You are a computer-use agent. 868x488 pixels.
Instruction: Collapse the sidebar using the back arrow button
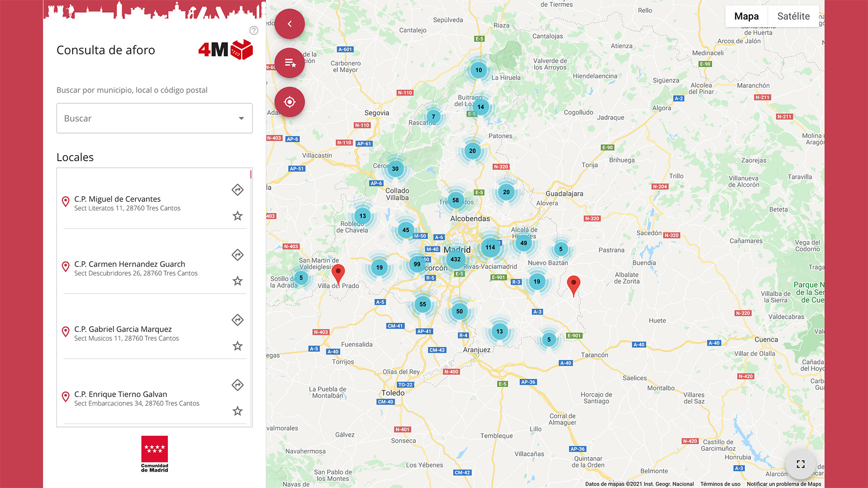tap(290, 23)
